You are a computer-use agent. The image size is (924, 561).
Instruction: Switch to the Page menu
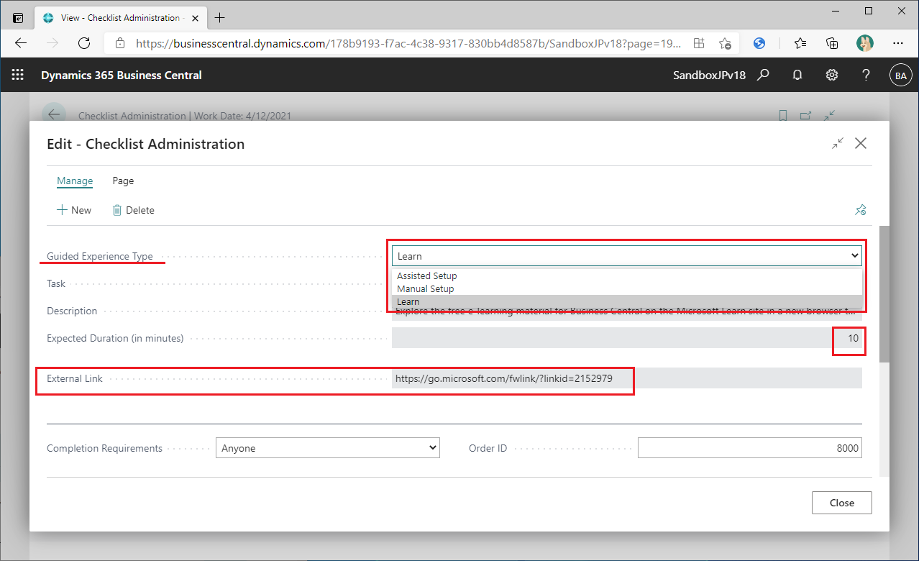[x=123, y=181]
